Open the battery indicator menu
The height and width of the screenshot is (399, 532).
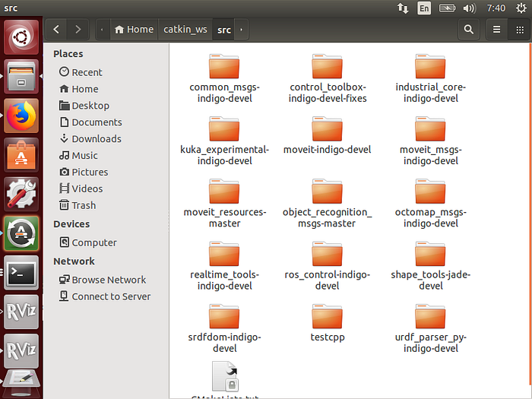point(447,8)
